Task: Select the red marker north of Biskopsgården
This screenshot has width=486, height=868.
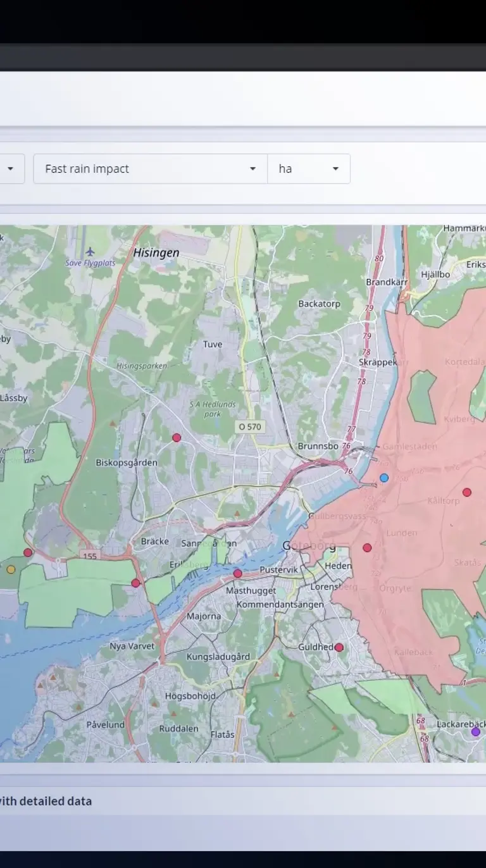Action: tap(177, 437)
